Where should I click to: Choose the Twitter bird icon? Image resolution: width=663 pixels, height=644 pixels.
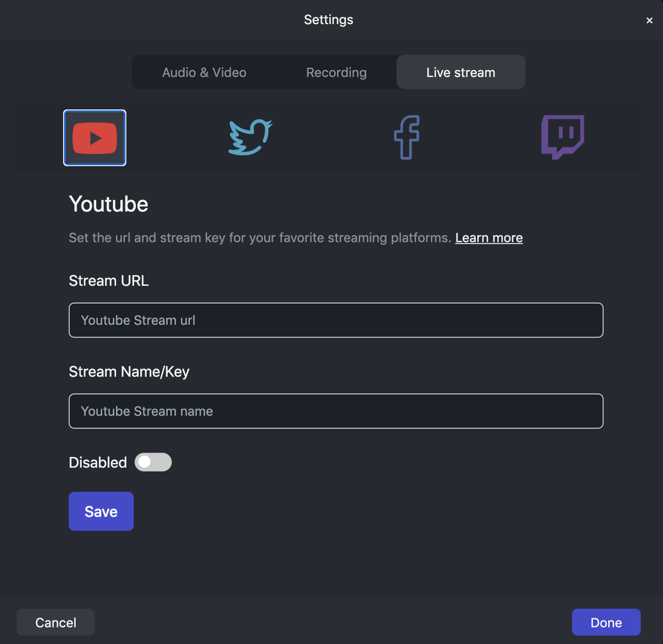(x=251, y=137)
